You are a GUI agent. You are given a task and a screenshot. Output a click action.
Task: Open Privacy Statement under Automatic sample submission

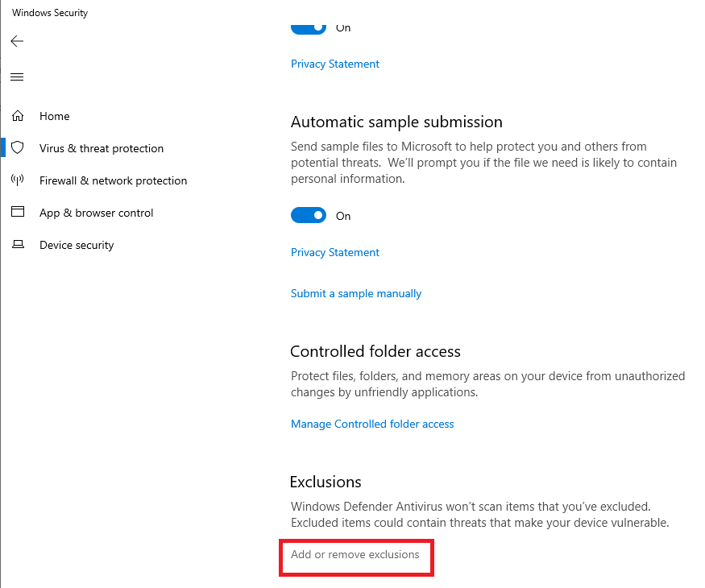(x=335, y=252)
